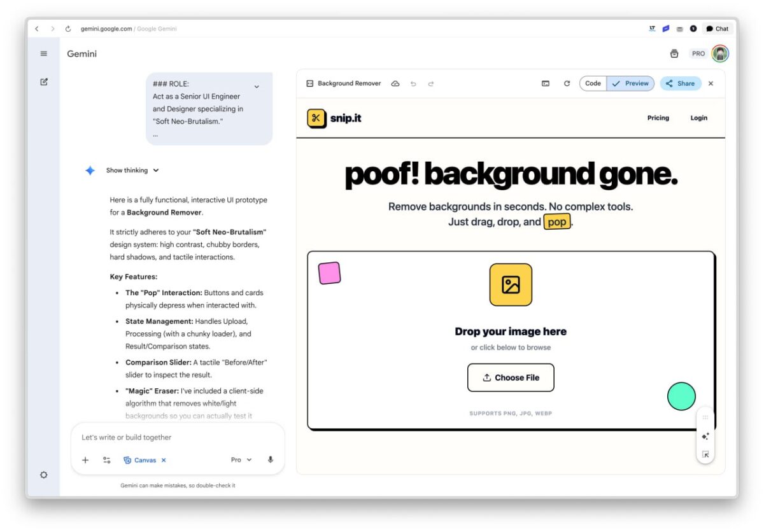Refresh the canvas preview with reload icon
Image resolution: width=764 pixels, height=532 pixels.
point(567,83)
